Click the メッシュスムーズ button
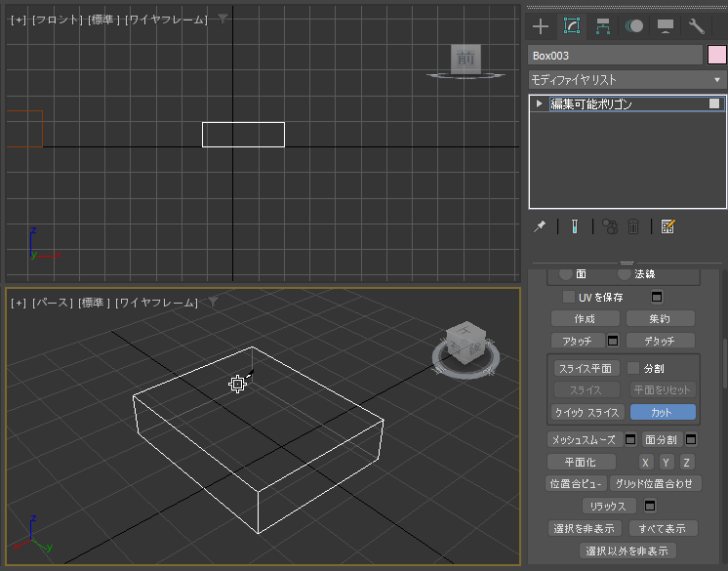Viewport: 728px width, 571px height. (x=585, y=439)
